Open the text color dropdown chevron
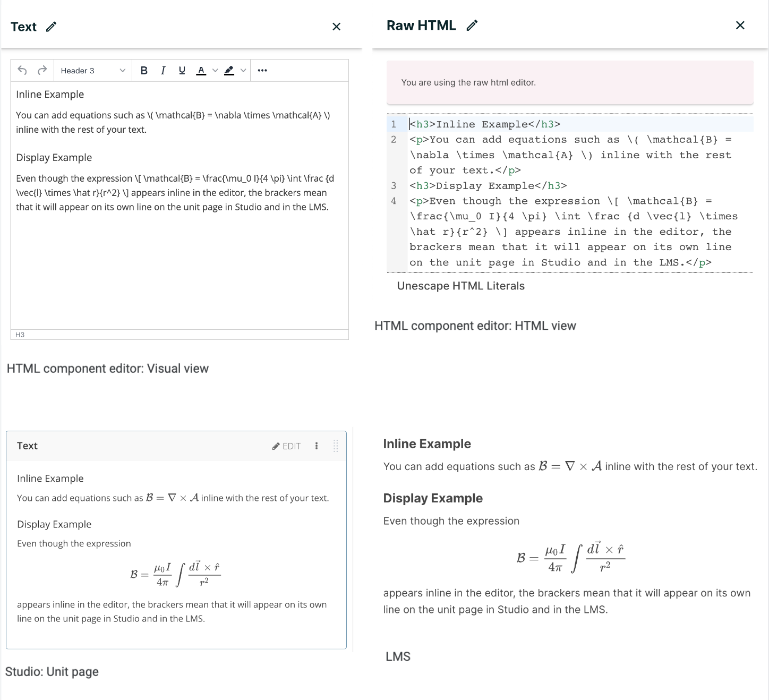769x700 pixels. (215, 70)
